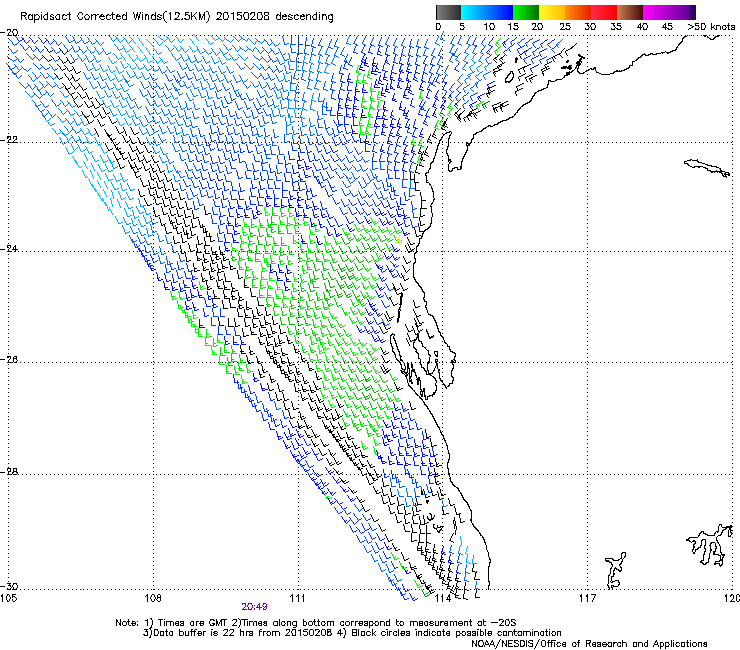Viewport: 740px width, 650px height.
Task: Click the yellow 20-25 knots legend swatch
Action: (552, 12)
